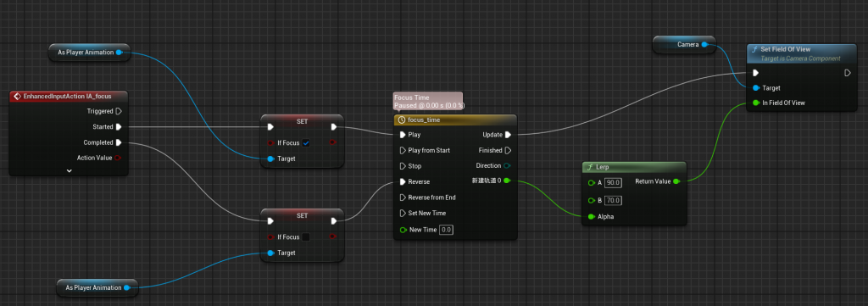Select the focus_time timeline node header
The image size is (868, 306).
(455, 120)
